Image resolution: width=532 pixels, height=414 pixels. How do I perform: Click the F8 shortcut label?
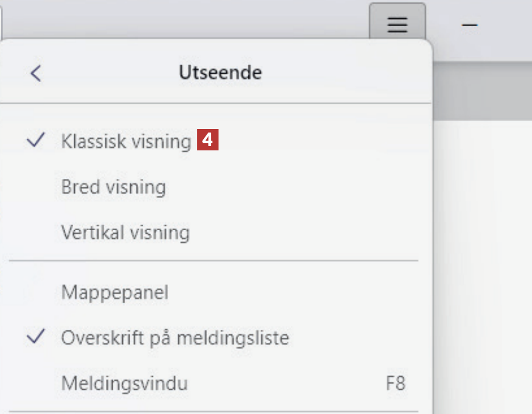(x=395, y=384)
